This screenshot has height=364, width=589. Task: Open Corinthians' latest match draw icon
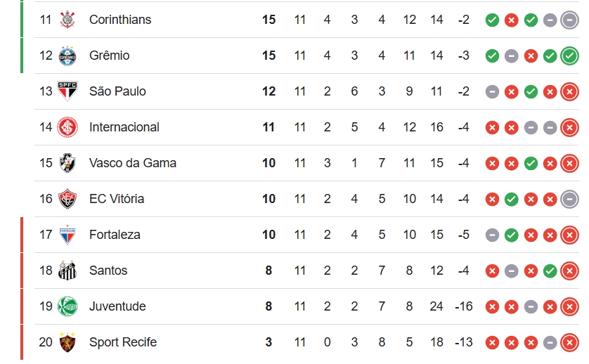569,20
